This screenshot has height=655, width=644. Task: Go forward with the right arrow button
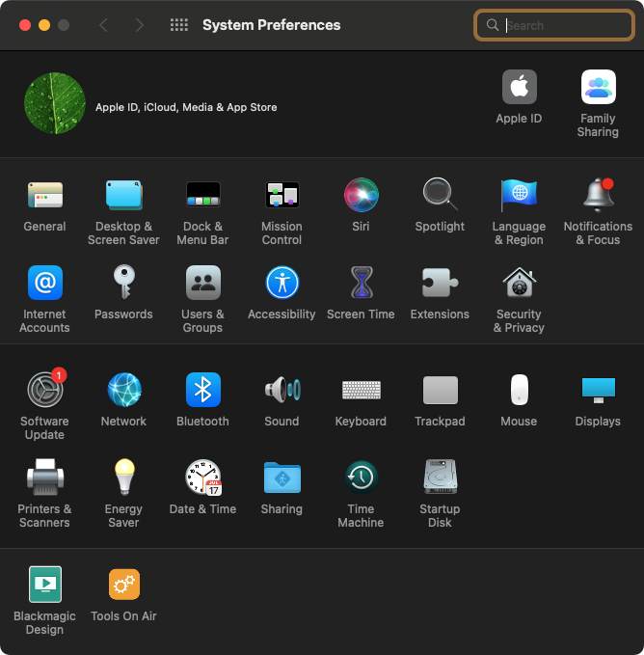[140, 25]
